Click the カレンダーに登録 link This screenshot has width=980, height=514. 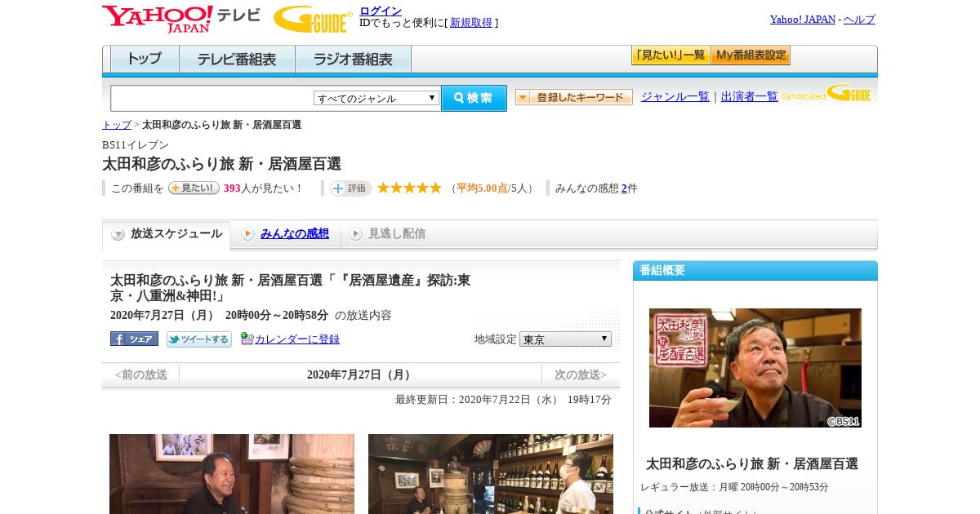click(x=297, y=339)
